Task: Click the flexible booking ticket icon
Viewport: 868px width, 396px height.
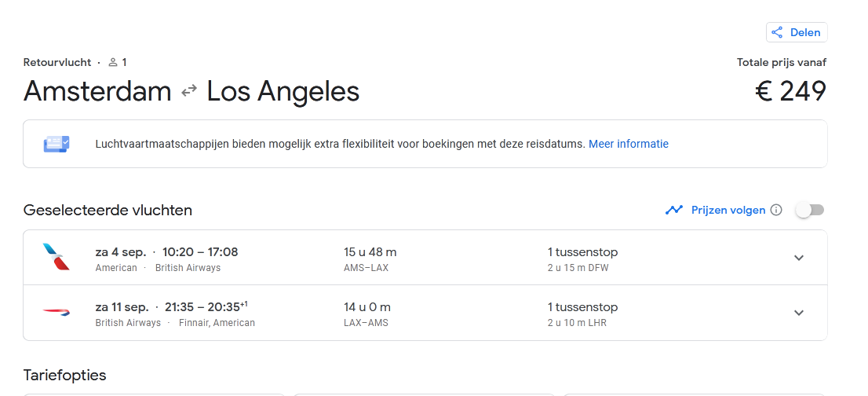Action: 56,144
